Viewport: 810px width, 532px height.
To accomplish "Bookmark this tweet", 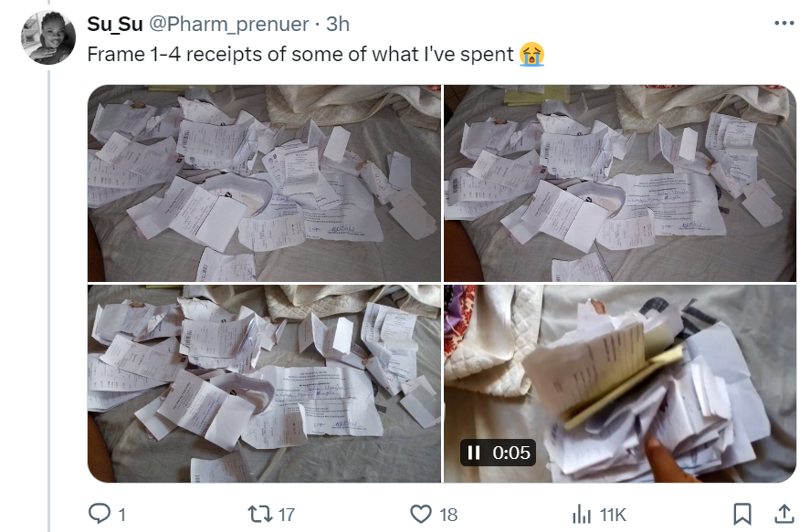I will click(742, 514).
